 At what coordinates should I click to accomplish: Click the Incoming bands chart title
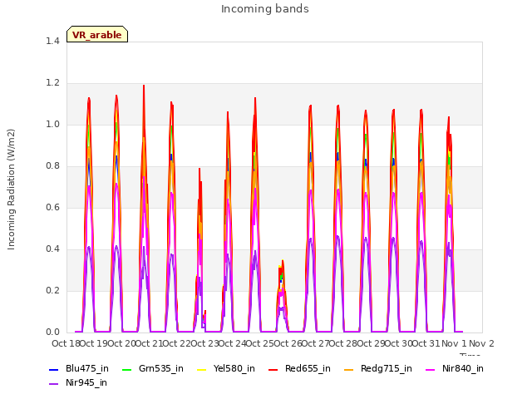[x=265, y=9]
